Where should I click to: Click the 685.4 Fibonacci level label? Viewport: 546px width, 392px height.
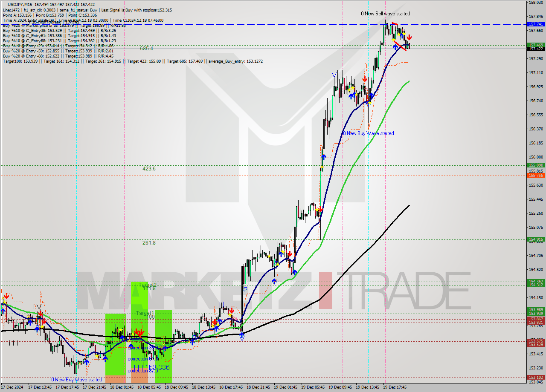click(x=147, y=49)
